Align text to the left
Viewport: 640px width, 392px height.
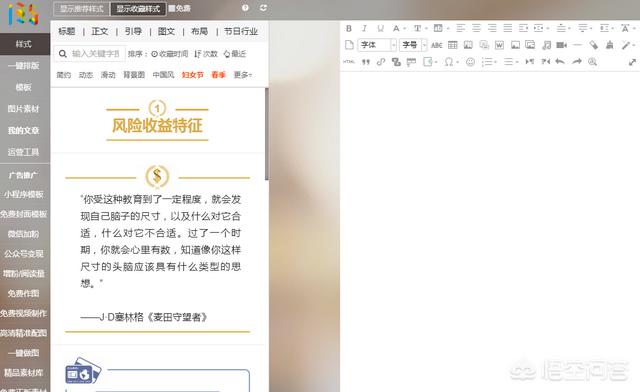click(460, 28)
